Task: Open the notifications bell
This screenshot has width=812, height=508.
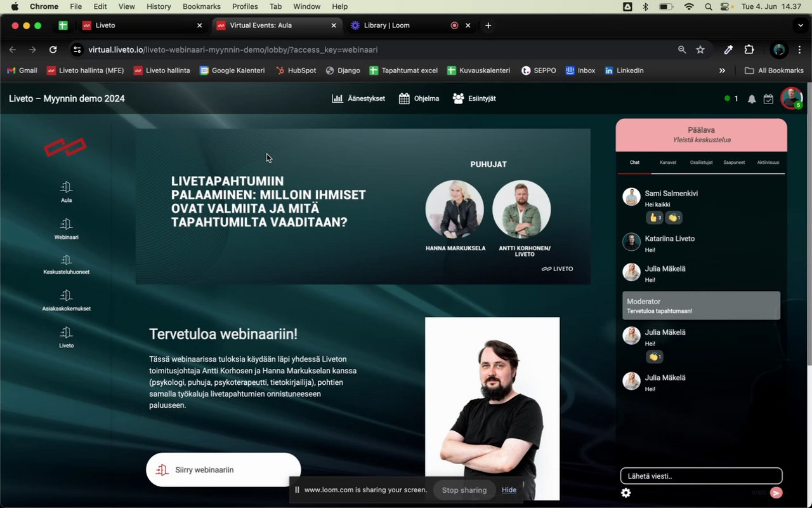Action: click(x=752, y=99)
